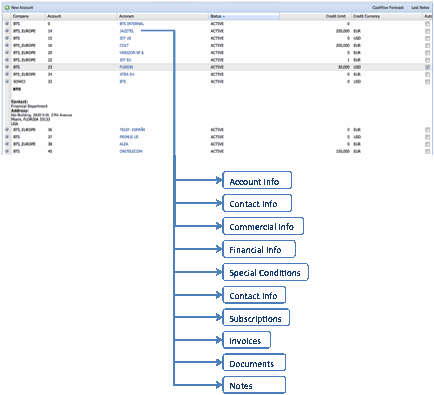Expand the PRIMUS US row details
Image resolution: width=434 pixels, height=395 pixels.
pyautogui.click(x=7, y=137)
